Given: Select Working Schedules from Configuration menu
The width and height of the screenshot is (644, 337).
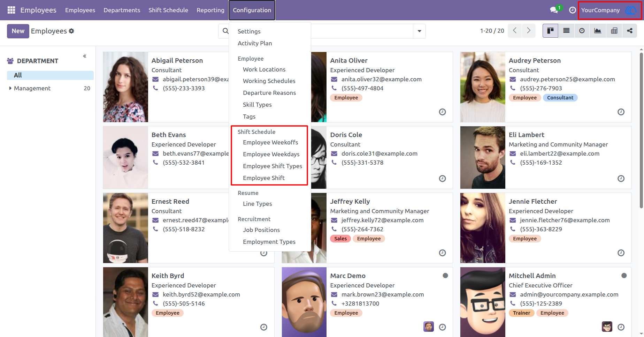Looking at the screenshot, I should [269, 81].
